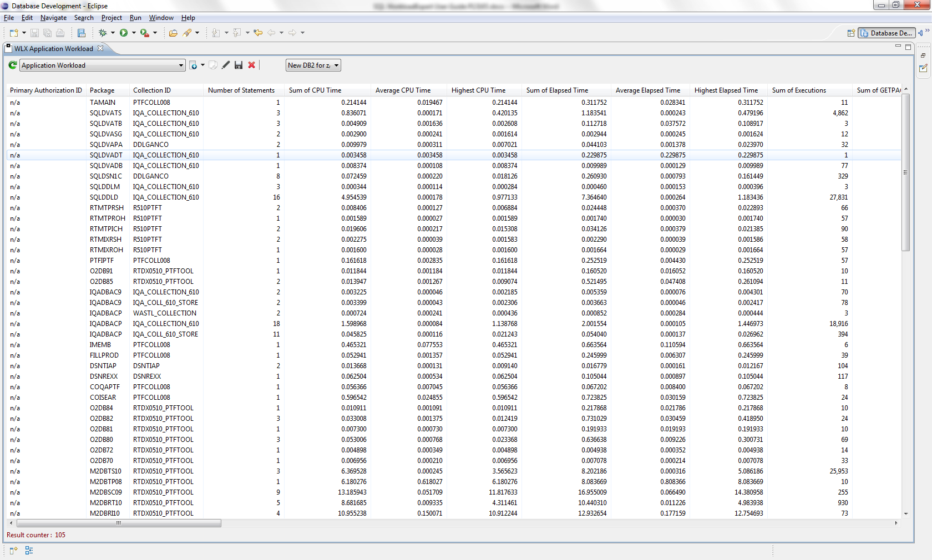This screenshot has width=932, height=560.
Task: Click the pencil edit icon
Action: (x=226, y=65)
